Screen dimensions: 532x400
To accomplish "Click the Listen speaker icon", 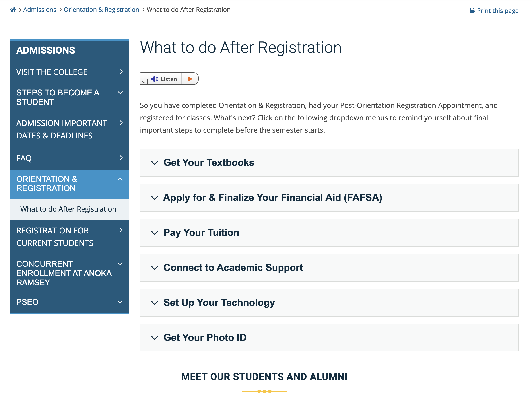I will click(154, 79).
